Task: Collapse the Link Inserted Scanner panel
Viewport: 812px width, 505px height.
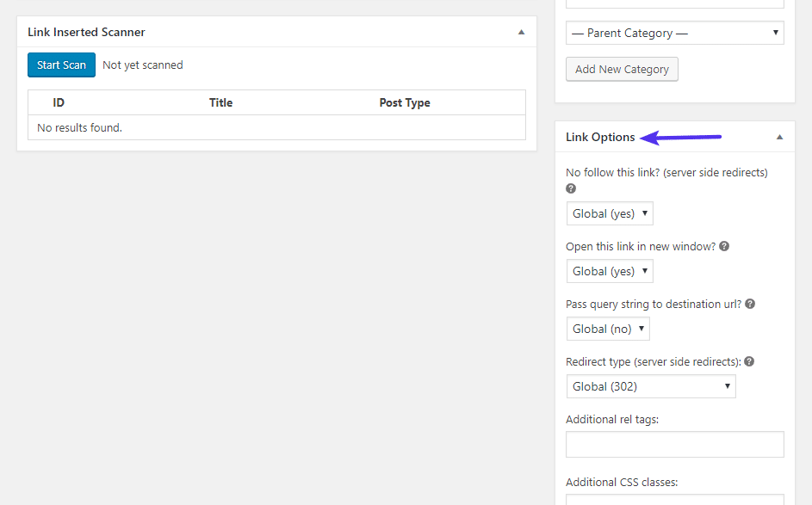Action: (x=521, y=32)
